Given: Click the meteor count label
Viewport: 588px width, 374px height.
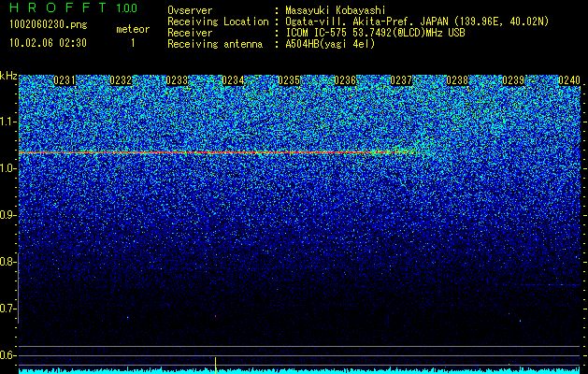Looking at the screenshot, I should tap(133, 29).
